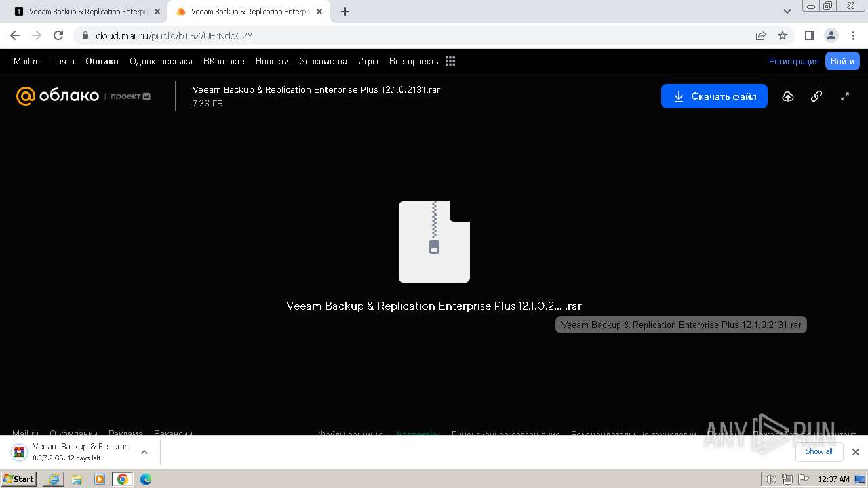Click the Скачать файл download button
Image resolution: width=868 pixels, height=488 pixels.
[x=714, y=96]
